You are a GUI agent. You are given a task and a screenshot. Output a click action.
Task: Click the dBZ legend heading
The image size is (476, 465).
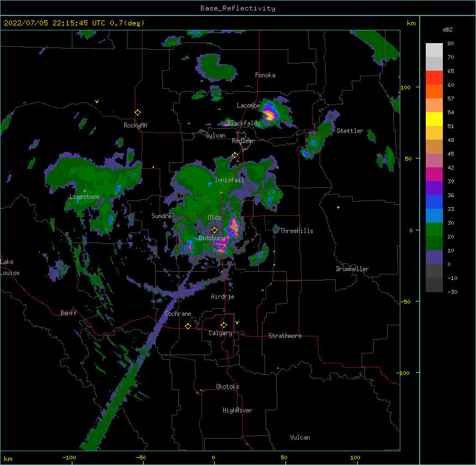[447, 29]
